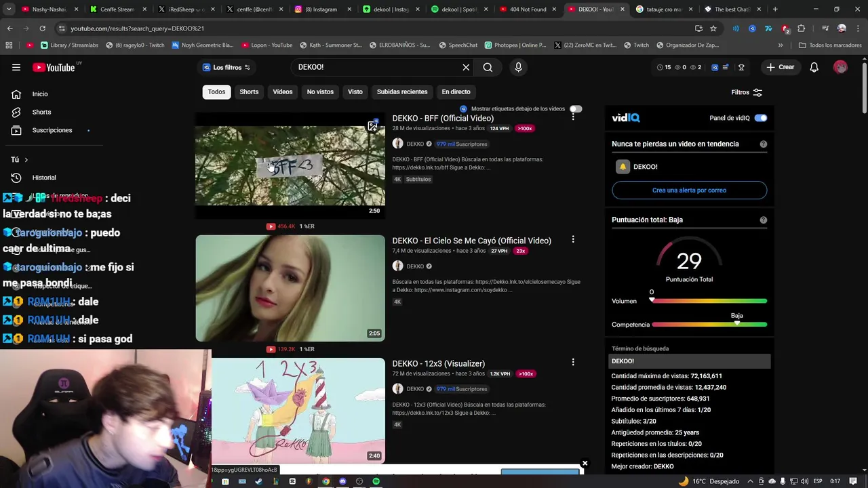The image size is (868, 488).
Task: Toggle Mostrar etiquetas debajo de los vídeos
Action: click(576, 108)
